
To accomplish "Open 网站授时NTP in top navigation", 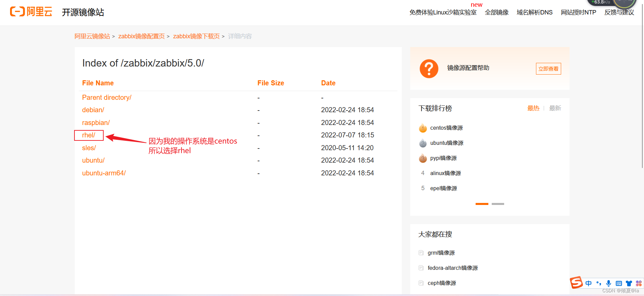I will pos(579,12).
